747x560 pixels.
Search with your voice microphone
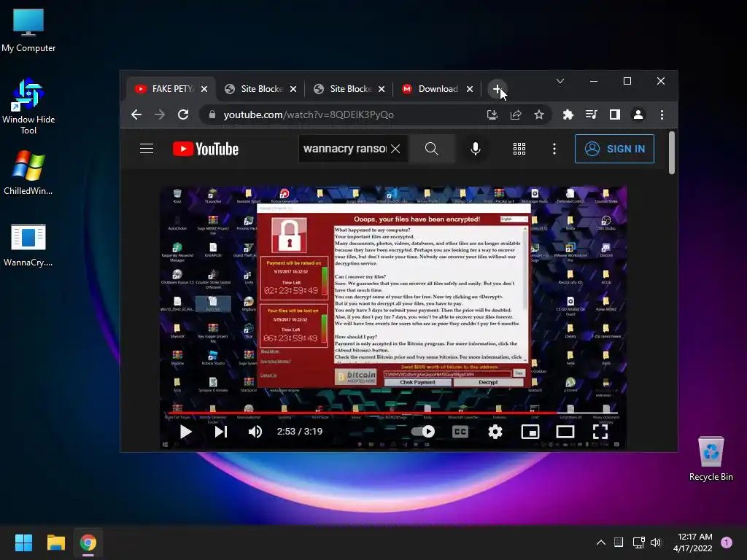click(x=476, y=149)
